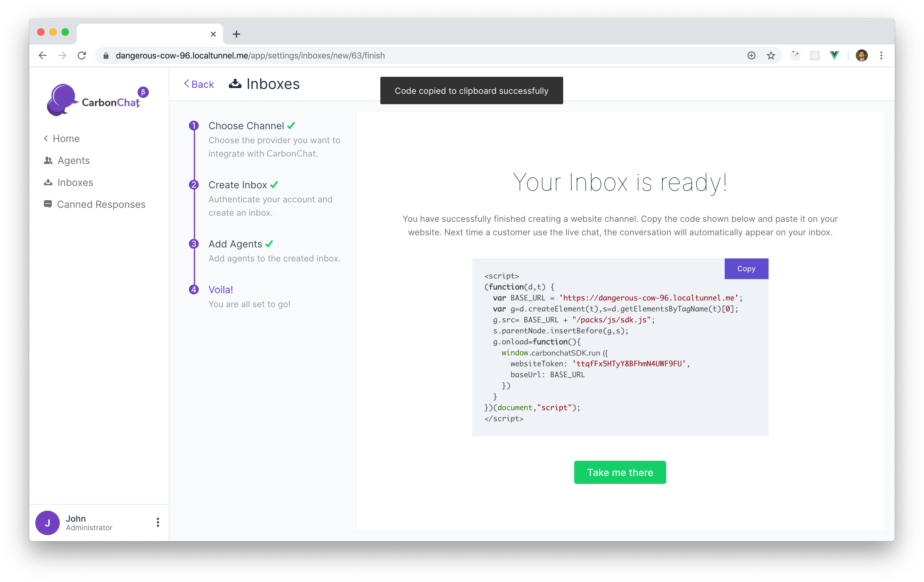
Task: Open a new browser tab
Action: pyautogui.click(x=236, y=34)
